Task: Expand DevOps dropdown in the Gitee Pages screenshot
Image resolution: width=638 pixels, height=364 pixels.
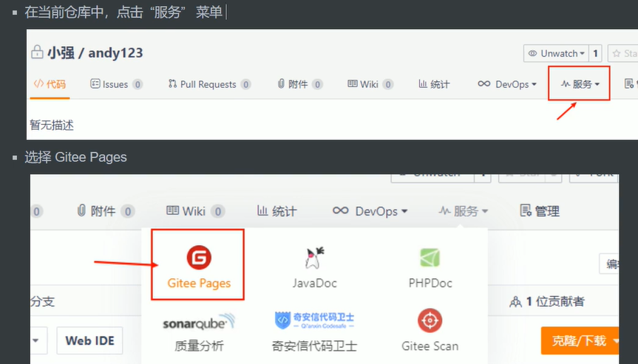Action: 370,211
